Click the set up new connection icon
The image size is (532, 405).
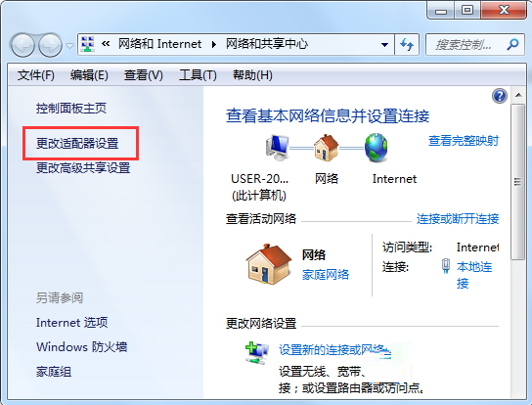[257, 353]
